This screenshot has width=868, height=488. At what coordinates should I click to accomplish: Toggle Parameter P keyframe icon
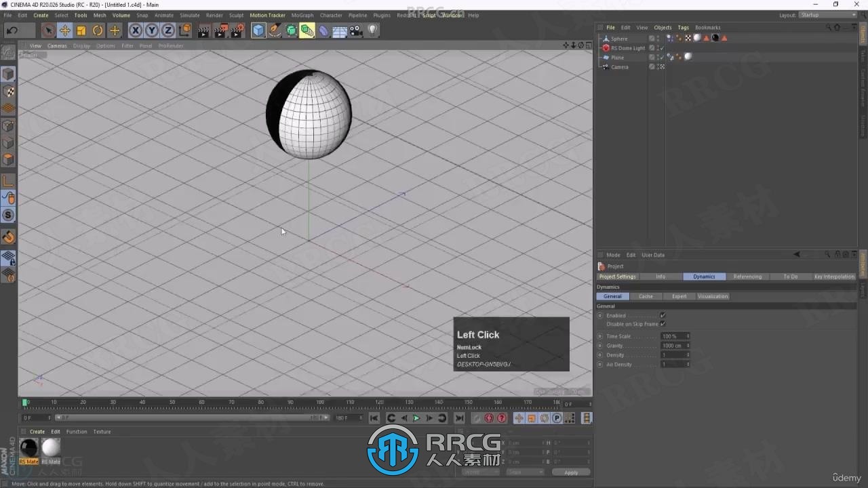557,418
